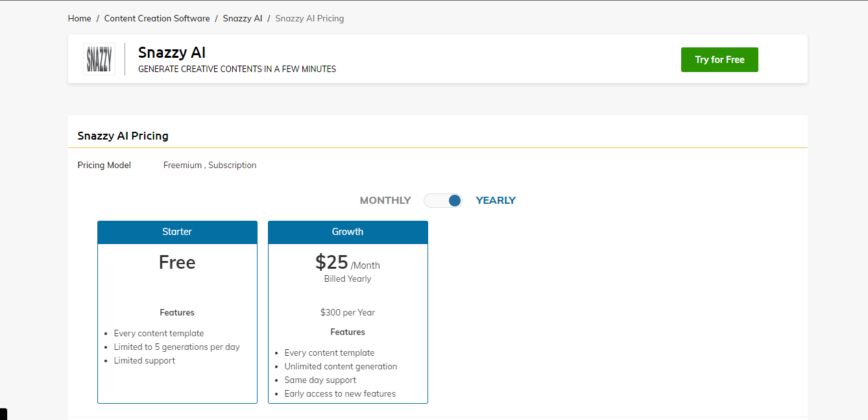The image size is (868, 420).
Task: Click the Billed Yearly text
Action: click(x=348, y=279)
